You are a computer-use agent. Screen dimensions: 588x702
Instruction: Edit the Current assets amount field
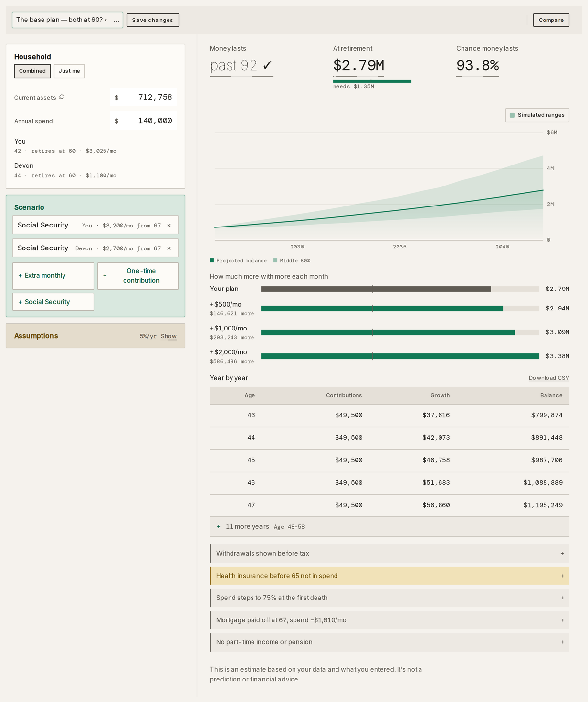click(144, 97)
